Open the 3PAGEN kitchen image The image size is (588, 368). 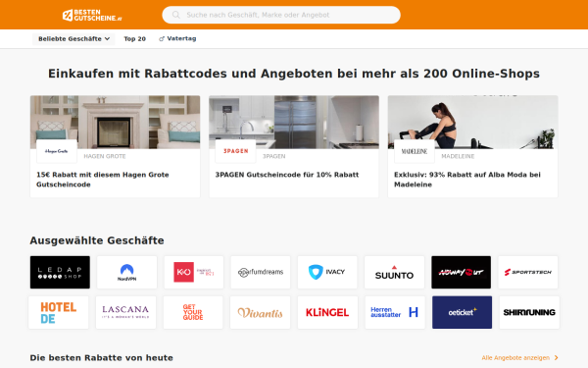pos(294,122)
